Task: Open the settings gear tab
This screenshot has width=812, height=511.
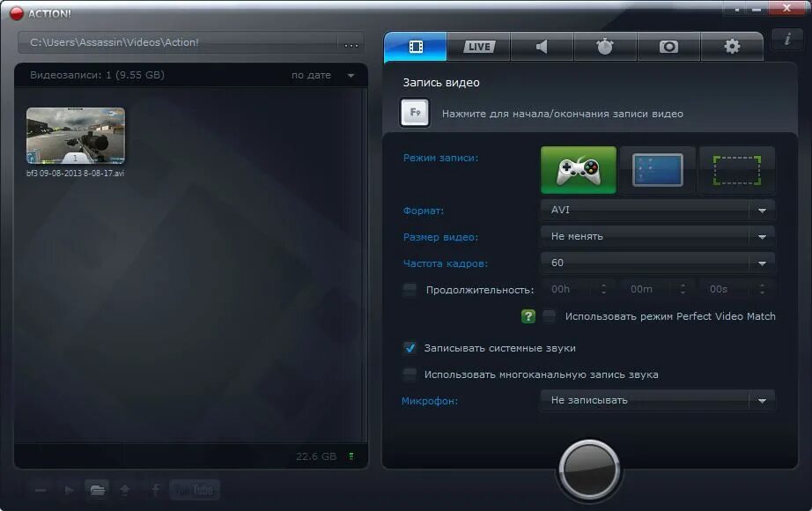Action: coord(732,47)
